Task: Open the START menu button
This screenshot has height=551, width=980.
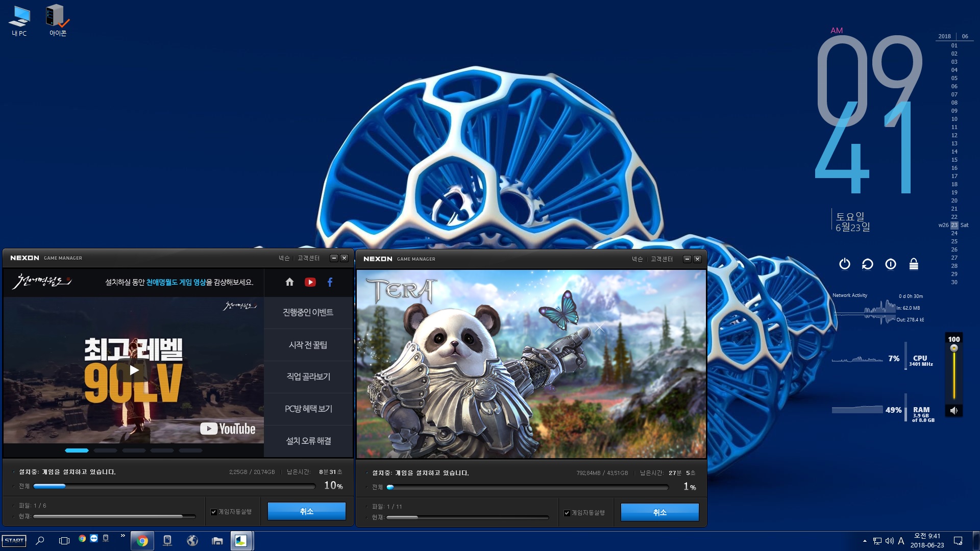Action: point(14,541)
